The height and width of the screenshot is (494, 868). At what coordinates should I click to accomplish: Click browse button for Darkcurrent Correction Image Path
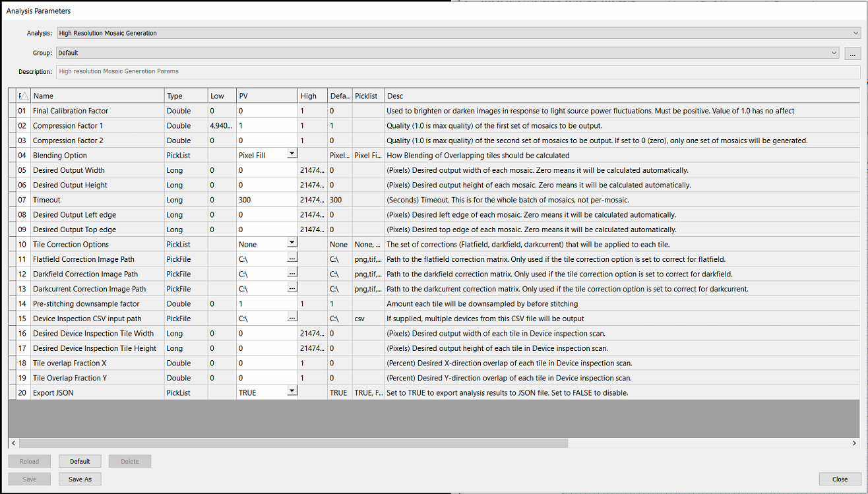click(x=292, y=289)
